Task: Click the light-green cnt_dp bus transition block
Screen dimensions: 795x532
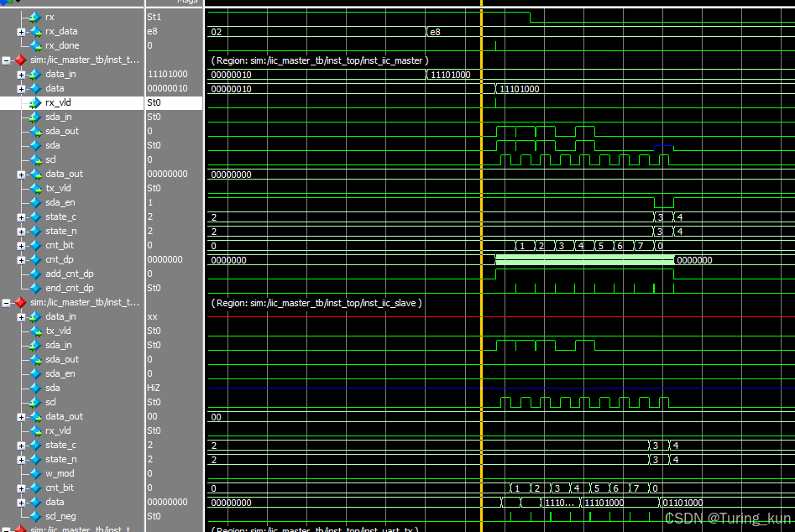Action: coord(584,260)
